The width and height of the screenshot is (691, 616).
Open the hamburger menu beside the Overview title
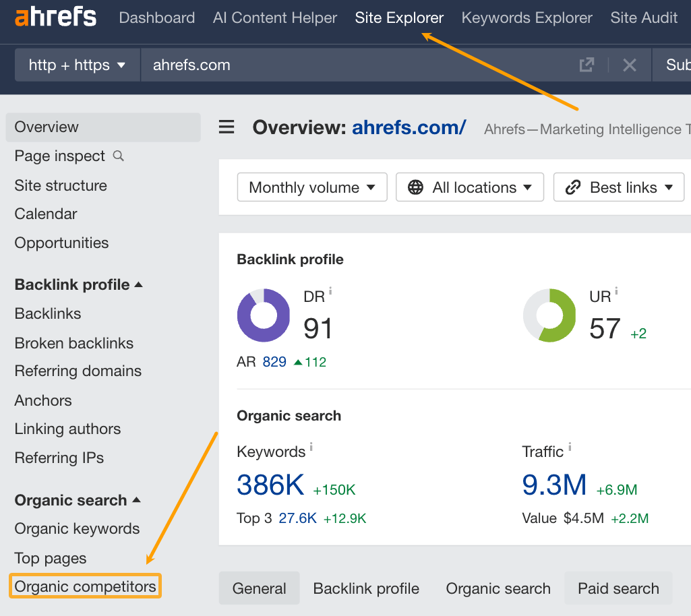click(x=226, y=127)
